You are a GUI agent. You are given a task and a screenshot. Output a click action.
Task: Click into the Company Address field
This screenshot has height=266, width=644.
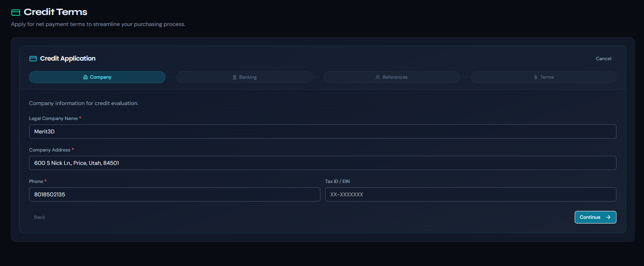point(322,163)
